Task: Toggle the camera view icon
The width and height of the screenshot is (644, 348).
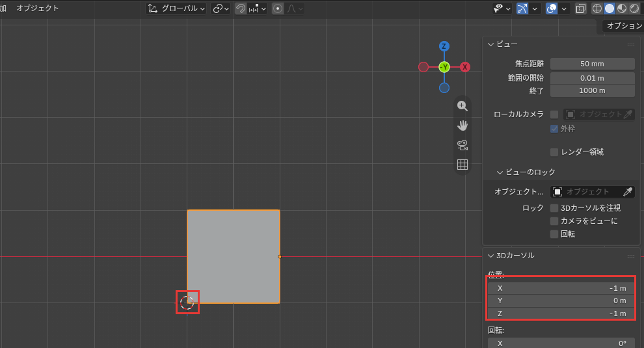Action: pos(463,145)
